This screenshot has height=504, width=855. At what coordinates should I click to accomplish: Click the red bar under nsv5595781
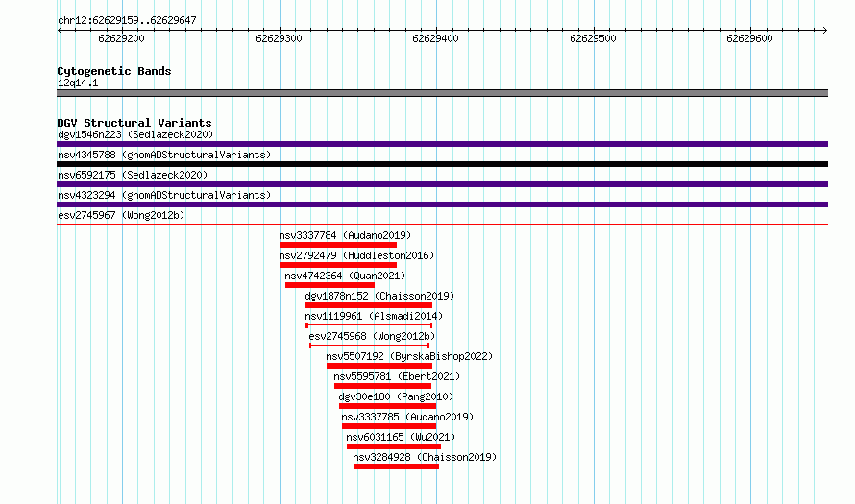click(382, 386)
